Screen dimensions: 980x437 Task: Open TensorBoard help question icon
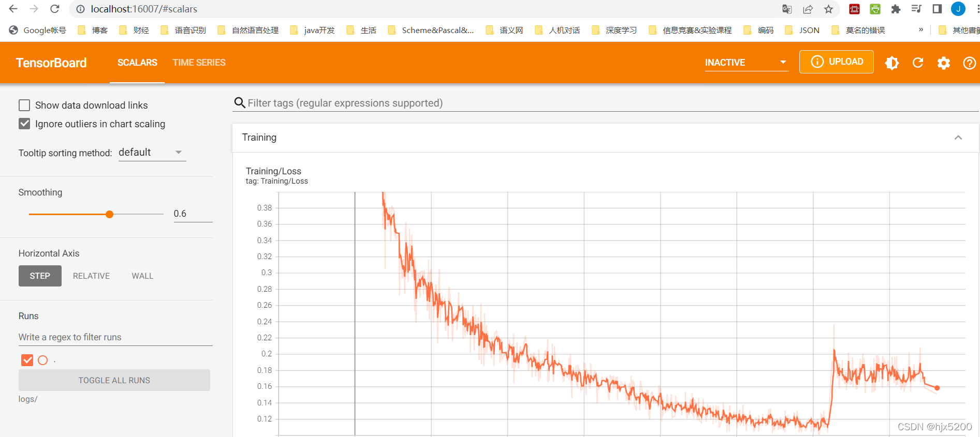coord(969,63)
